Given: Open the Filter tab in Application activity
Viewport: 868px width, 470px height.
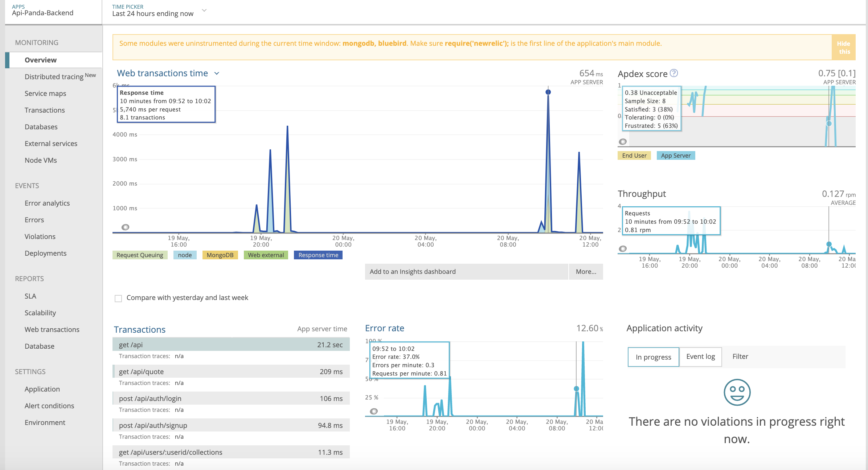Looking at the screenshot, I should (740, 356).
